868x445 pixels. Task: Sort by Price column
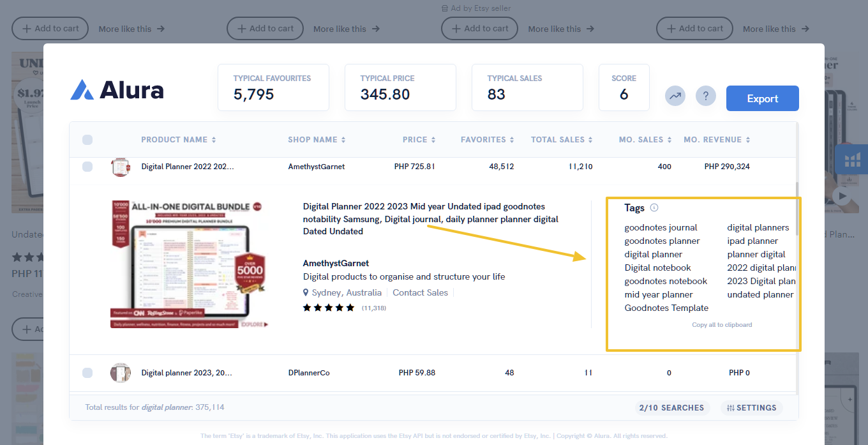pyautogui.click(x=419, y=140)
